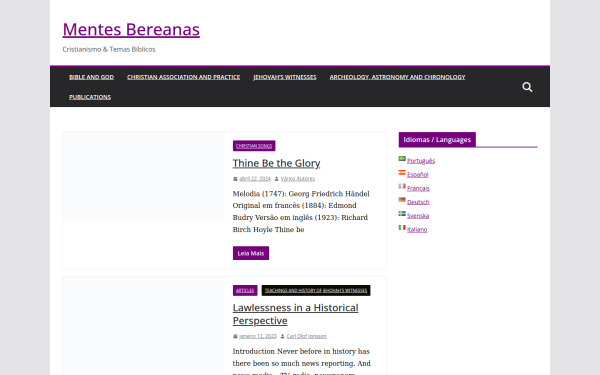Click the German flag icon

click(x=402, y=200)
